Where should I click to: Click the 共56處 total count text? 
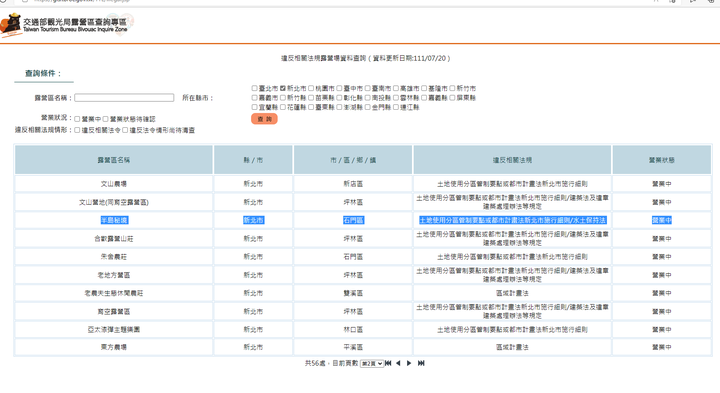click(x=315, y=363)
